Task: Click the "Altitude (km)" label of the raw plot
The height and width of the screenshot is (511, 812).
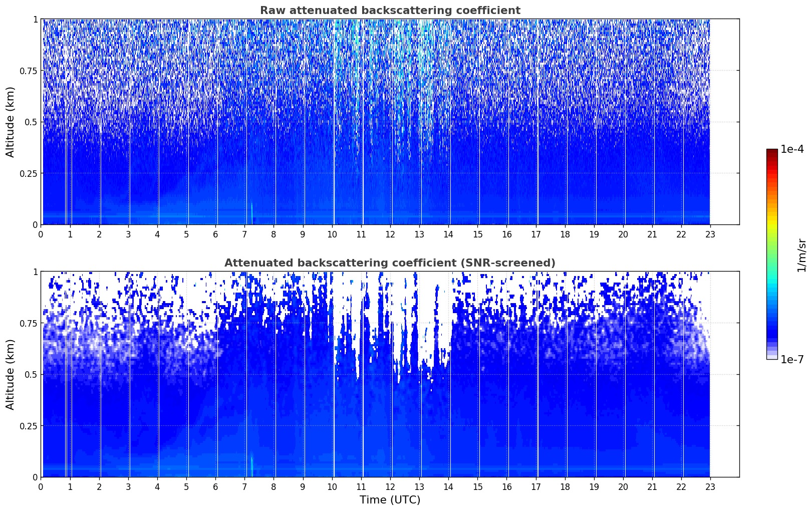Action: [x=11, y=122]
